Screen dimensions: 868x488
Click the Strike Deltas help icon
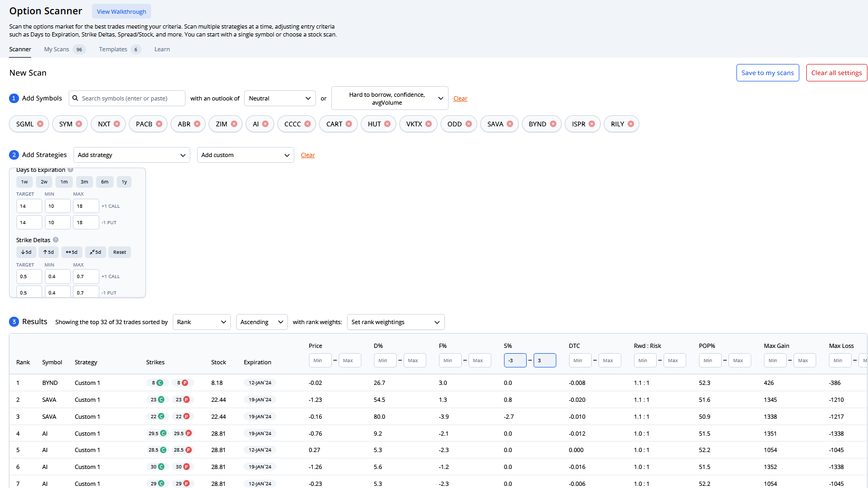coord(55,240)
